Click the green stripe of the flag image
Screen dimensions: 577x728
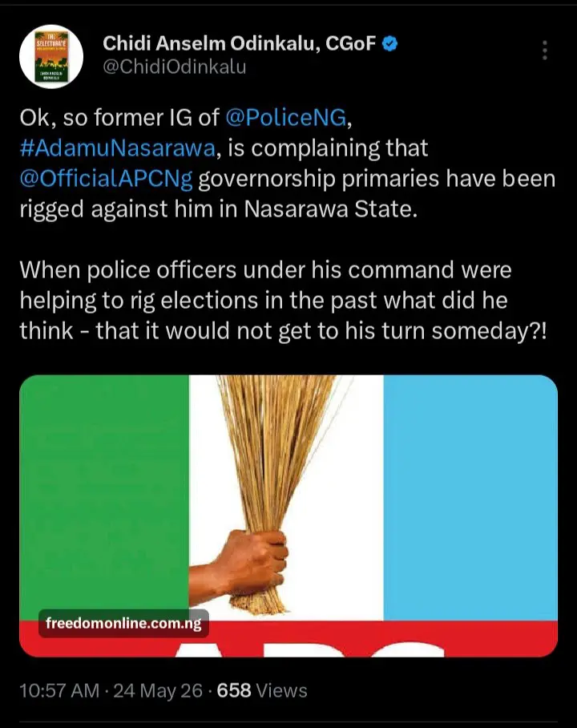point(104,492)
